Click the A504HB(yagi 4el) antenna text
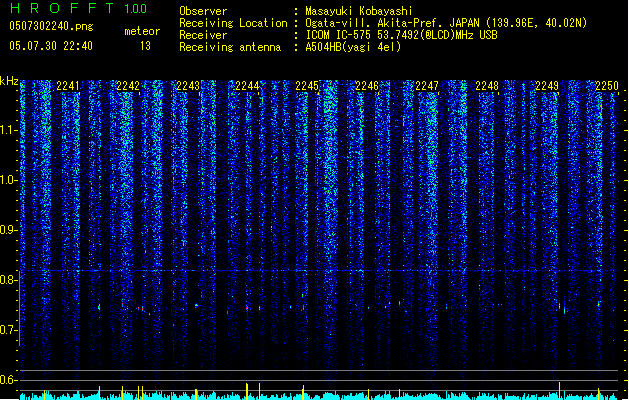The image size is (629, 400). (x=353, y=47)
